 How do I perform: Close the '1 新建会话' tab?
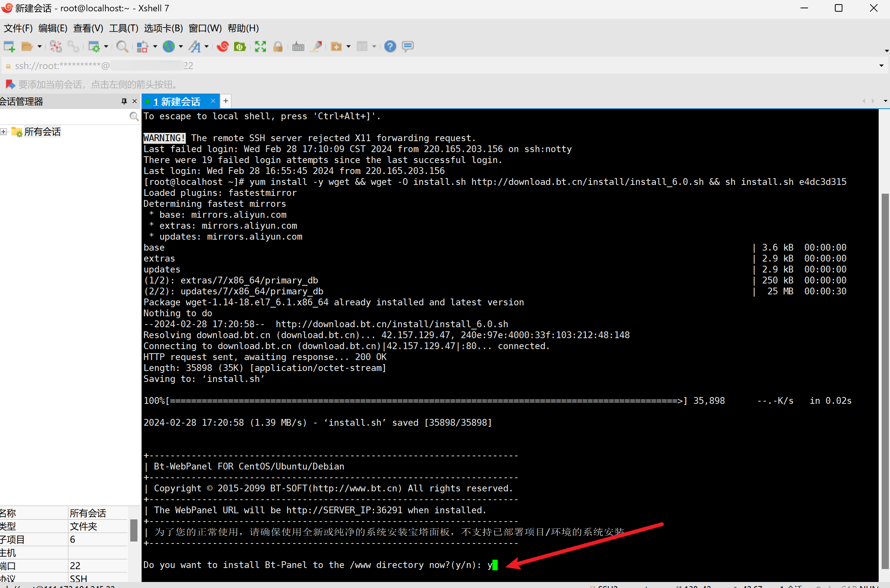pyautogui.click(x=213, y=101)
